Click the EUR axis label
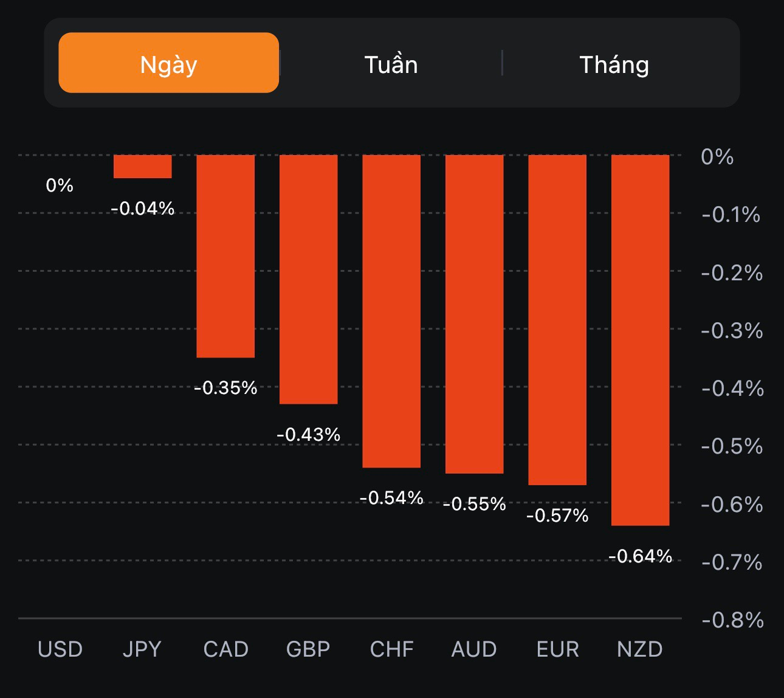 (557, 649)
